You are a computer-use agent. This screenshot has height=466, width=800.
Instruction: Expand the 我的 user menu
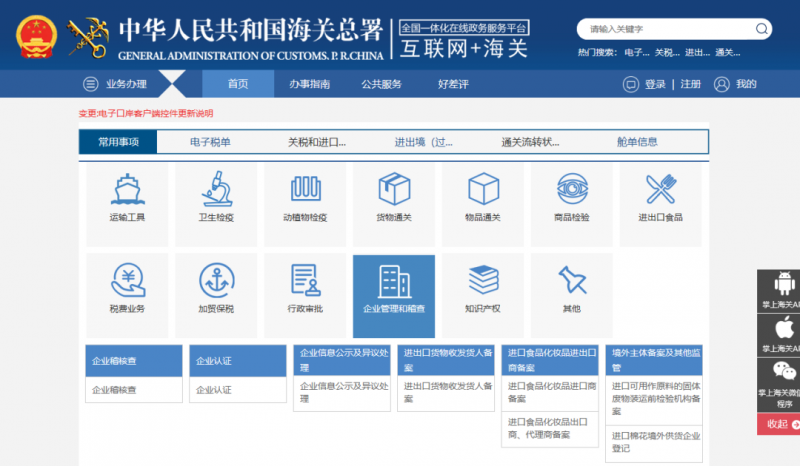tap(735, 84)
